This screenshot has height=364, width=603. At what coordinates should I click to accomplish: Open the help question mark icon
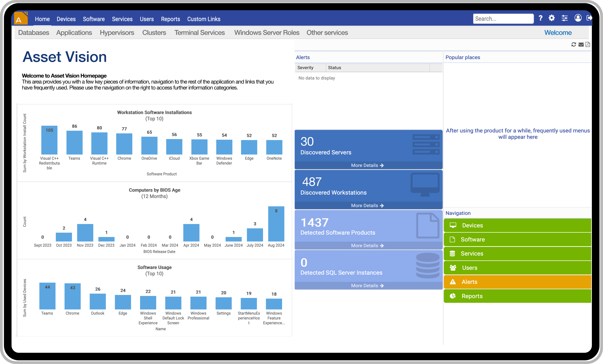(x=540, y=18)
